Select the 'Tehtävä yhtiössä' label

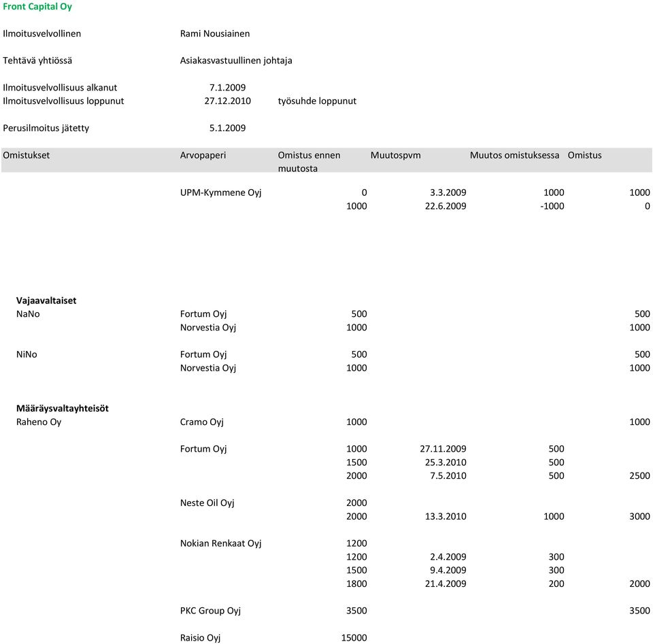[x=37, y=61]
